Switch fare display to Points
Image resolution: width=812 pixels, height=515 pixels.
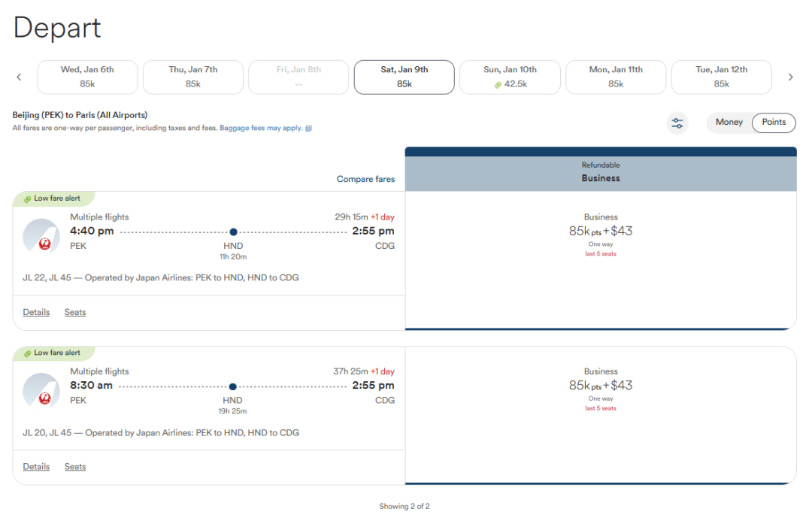point(774,123)
